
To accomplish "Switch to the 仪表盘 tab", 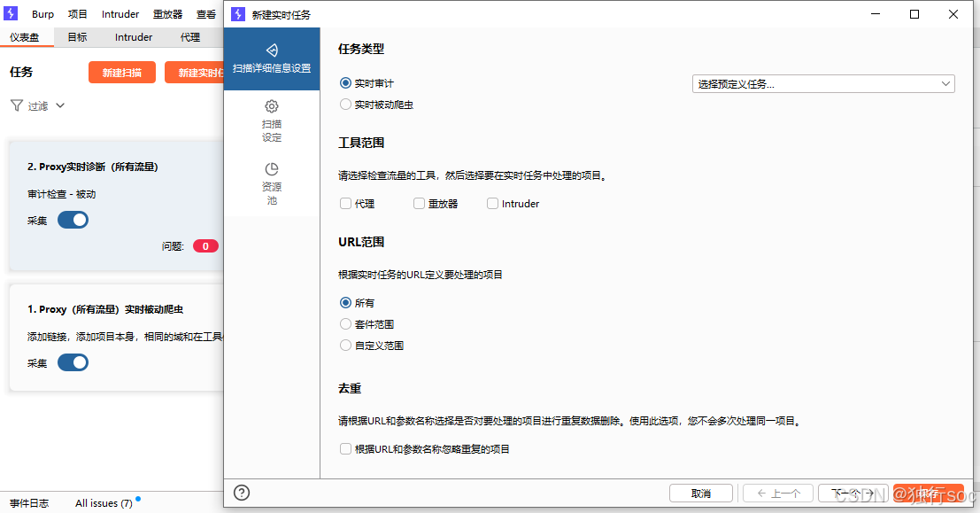I will point(25,37).
